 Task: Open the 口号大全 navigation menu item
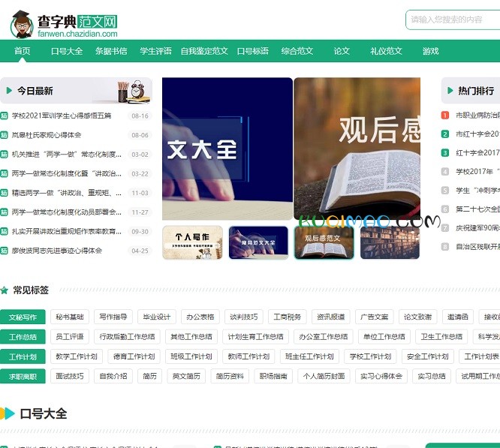[67, 51]
